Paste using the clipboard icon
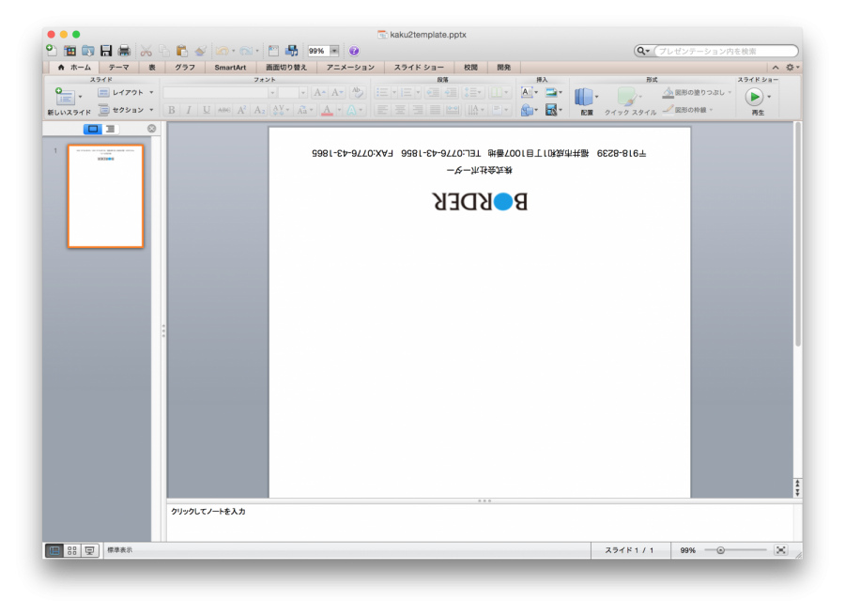The width and height of the screenshot is (845, 616). (182, 51)
